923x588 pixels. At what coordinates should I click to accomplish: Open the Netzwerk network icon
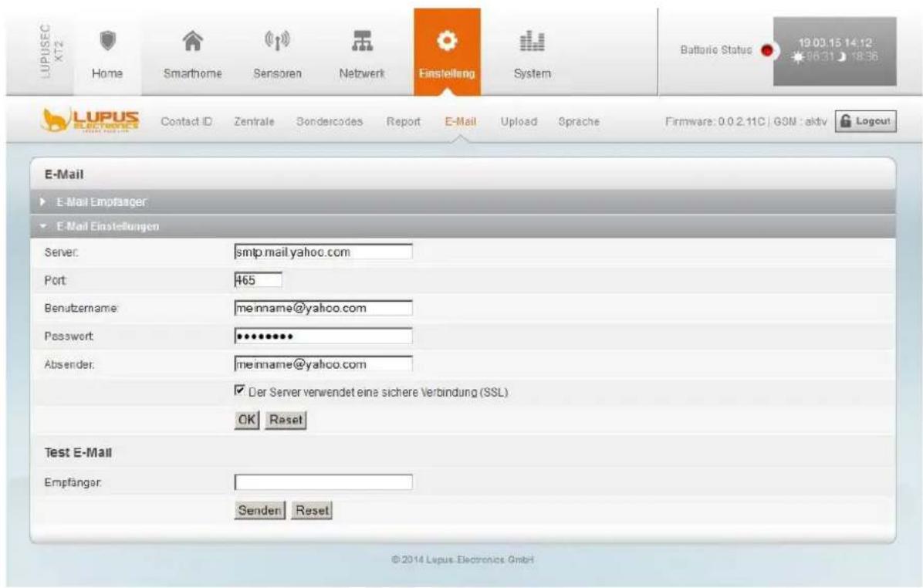362,41
